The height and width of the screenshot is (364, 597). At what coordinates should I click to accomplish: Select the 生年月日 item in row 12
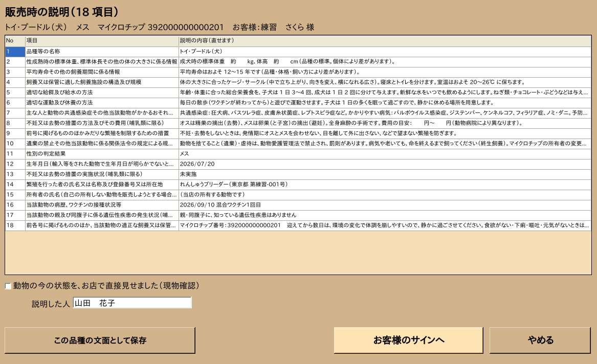[x=102, y=164]
